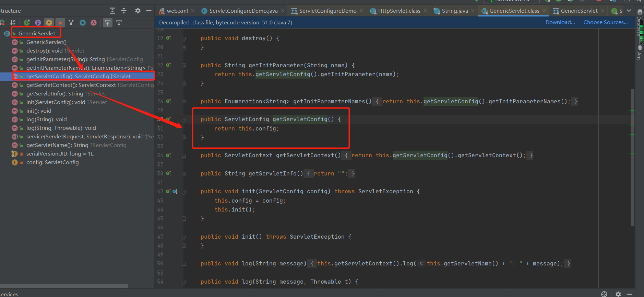This screenshot has height=297, width=644.
Task: Close the String.java tab
Action: (x=473, y=11)
